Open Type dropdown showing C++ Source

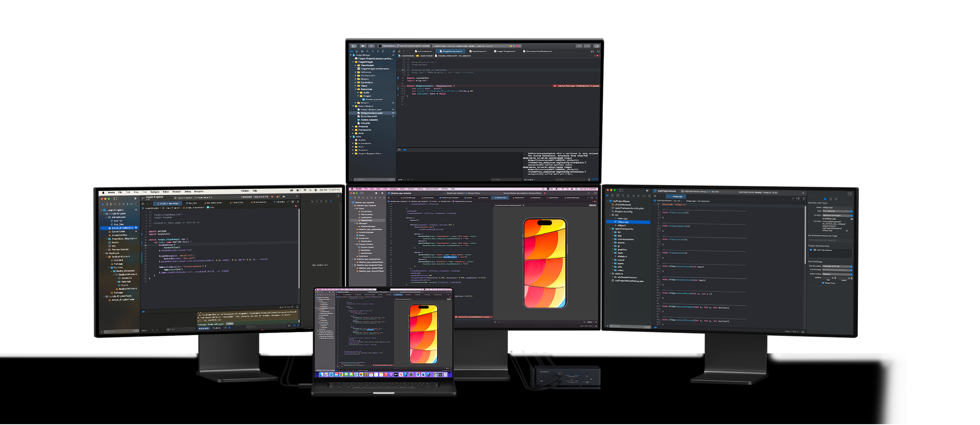[x=837, y=211]
